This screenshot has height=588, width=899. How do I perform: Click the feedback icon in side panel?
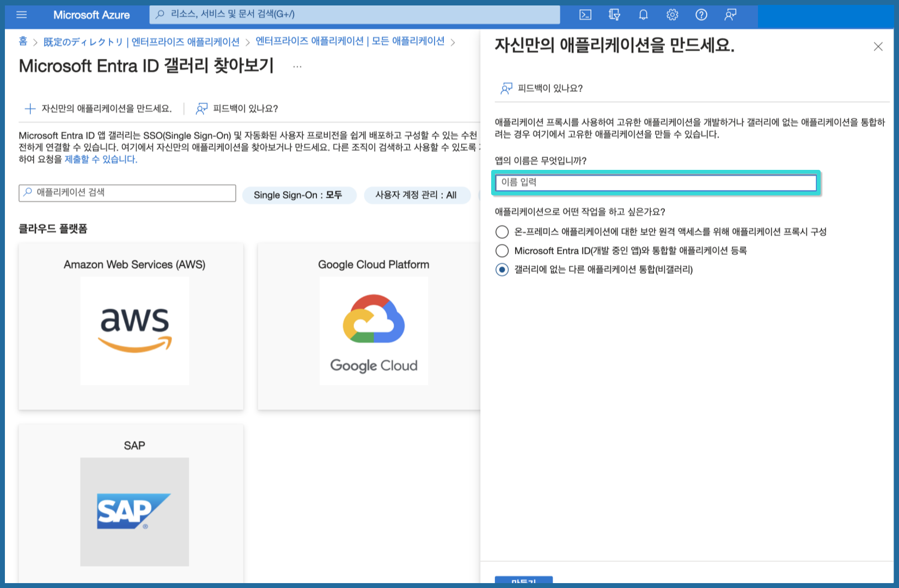coord(506,88)
